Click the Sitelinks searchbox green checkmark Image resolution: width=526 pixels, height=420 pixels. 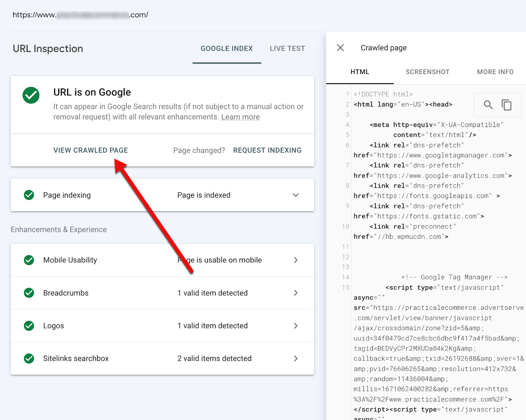click(x=29, y=358)
